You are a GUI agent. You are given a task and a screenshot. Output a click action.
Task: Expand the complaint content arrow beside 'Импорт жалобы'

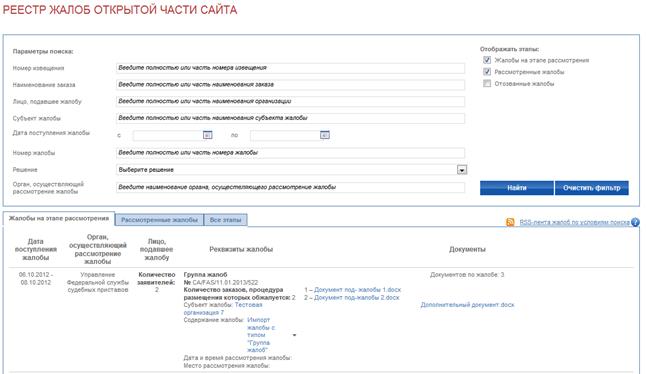point(294,335)
